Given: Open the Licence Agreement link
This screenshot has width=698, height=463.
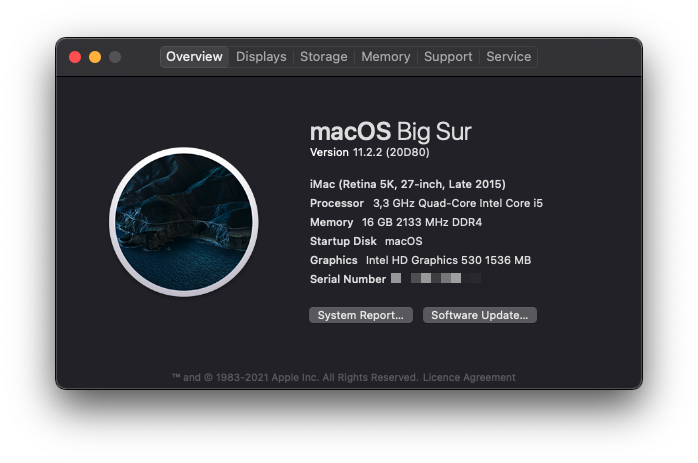Looking at the screenshot, I should (469, 378).
